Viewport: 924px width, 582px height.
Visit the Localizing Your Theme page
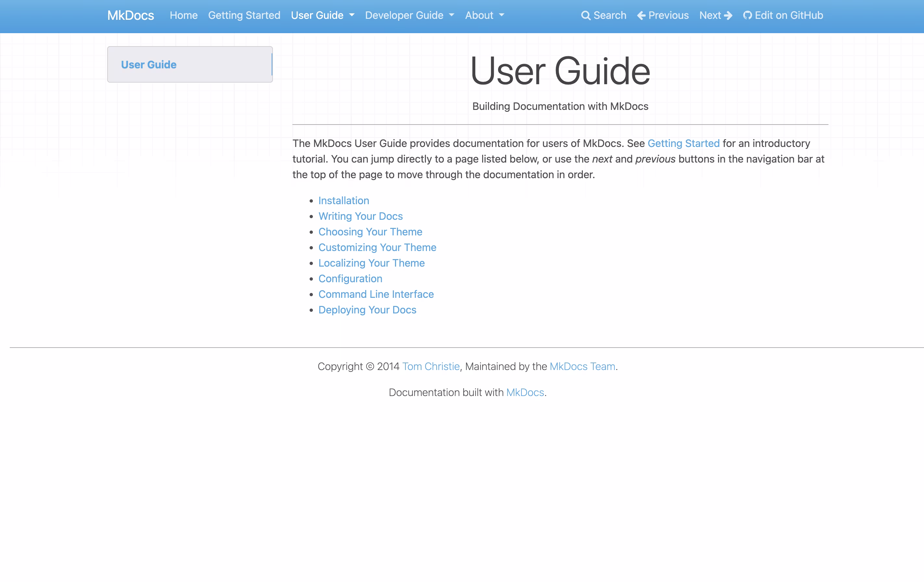(371, 263)
